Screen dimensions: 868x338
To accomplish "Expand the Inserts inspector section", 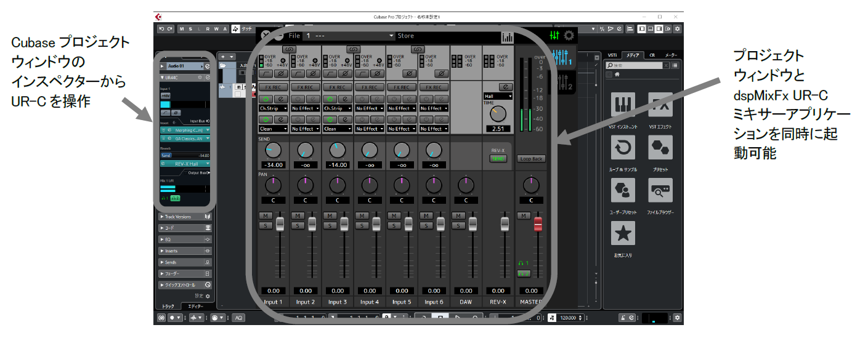I will 185,251.
